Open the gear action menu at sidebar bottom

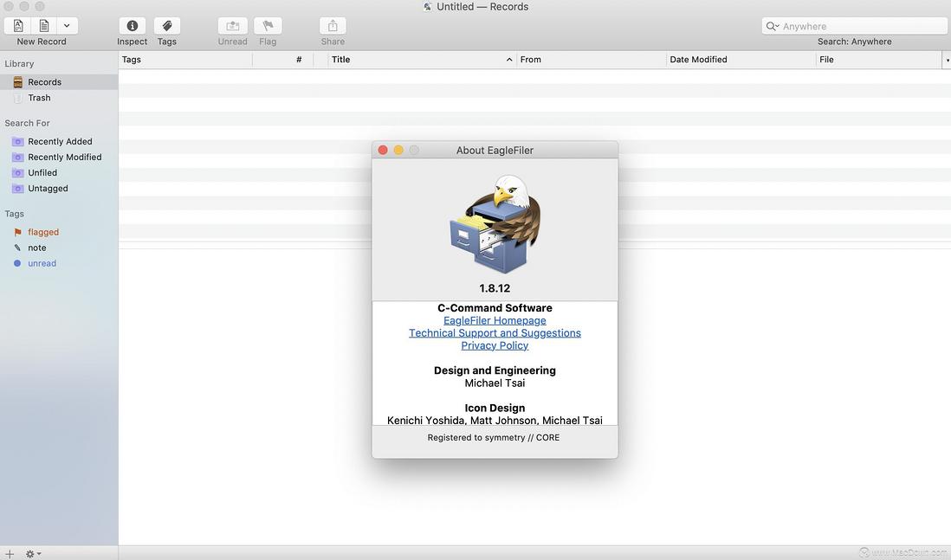pos(33,554)
